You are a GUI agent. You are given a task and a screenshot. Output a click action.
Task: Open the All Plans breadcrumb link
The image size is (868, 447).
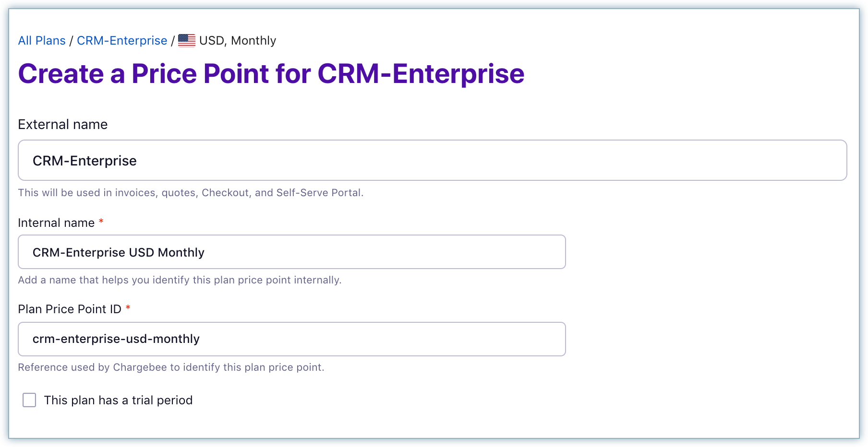[42, 41]
